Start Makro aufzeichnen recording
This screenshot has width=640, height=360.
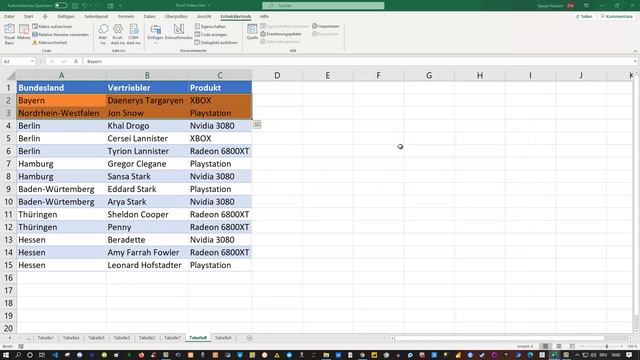(x=52, y=27)
